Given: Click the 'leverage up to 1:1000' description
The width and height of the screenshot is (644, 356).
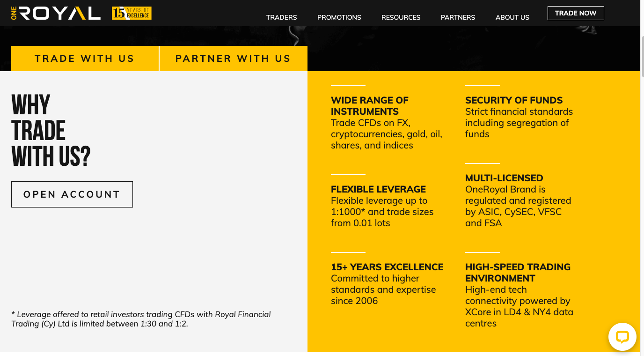Looking at the screenshot, I should (x=382, y=212).
